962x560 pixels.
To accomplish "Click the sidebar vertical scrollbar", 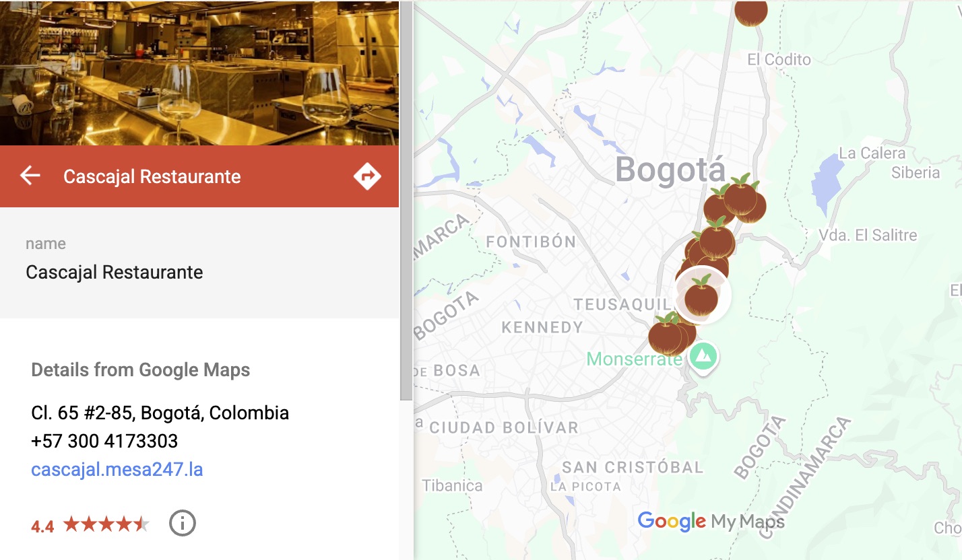I will click(406, 202).
